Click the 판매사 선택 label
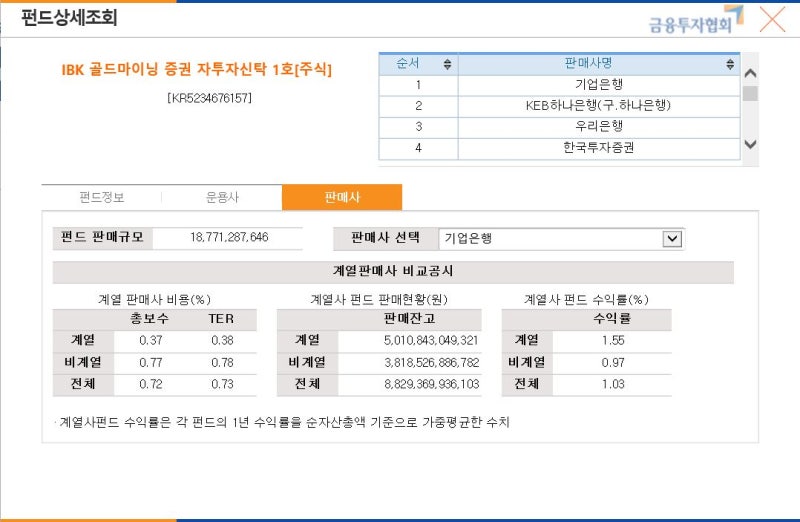 385,238
